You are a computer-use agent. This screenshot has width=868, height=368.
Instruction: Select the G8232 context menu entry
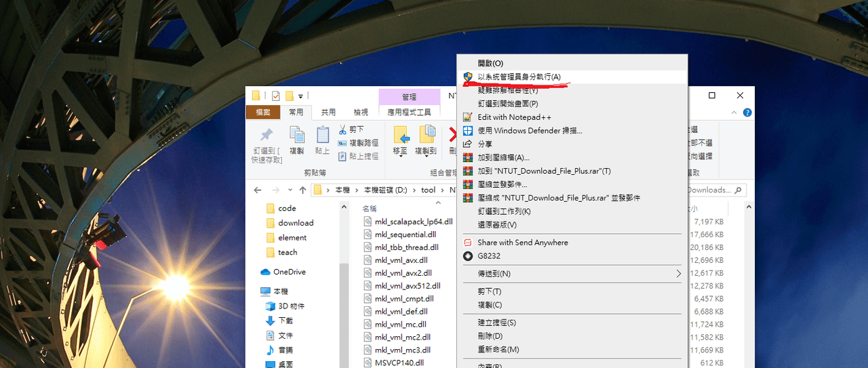click(573, 256)
